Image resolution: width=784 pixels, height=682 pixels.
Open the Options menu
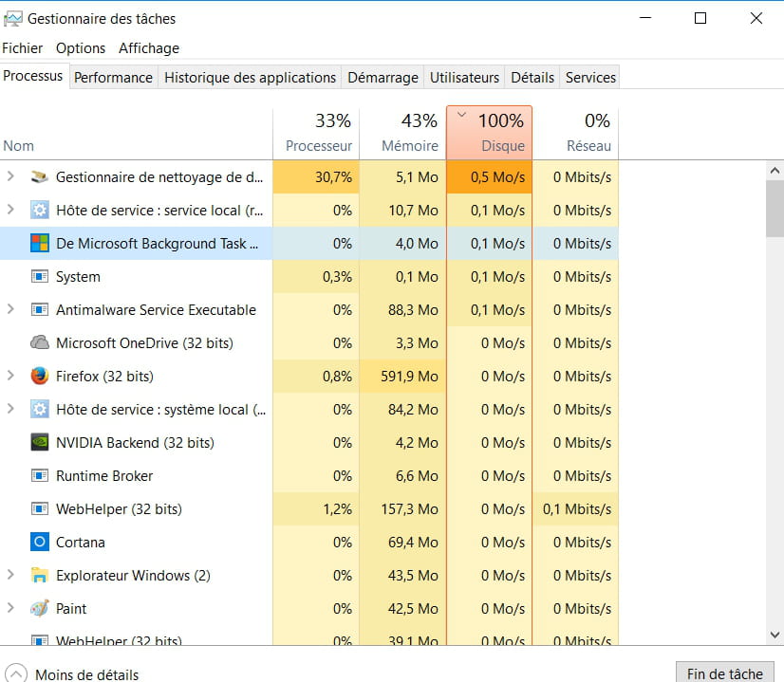click(x=81, y=48)
